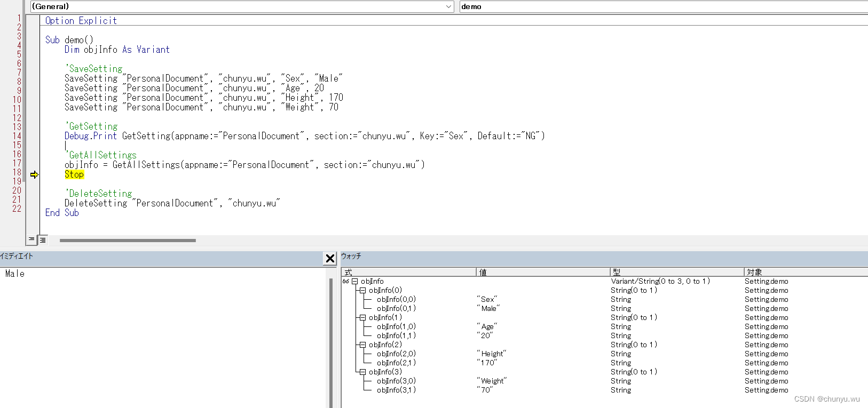Close the Immediate window pane
This screenshot has height=408, width=868.
[x=330, y=259]
